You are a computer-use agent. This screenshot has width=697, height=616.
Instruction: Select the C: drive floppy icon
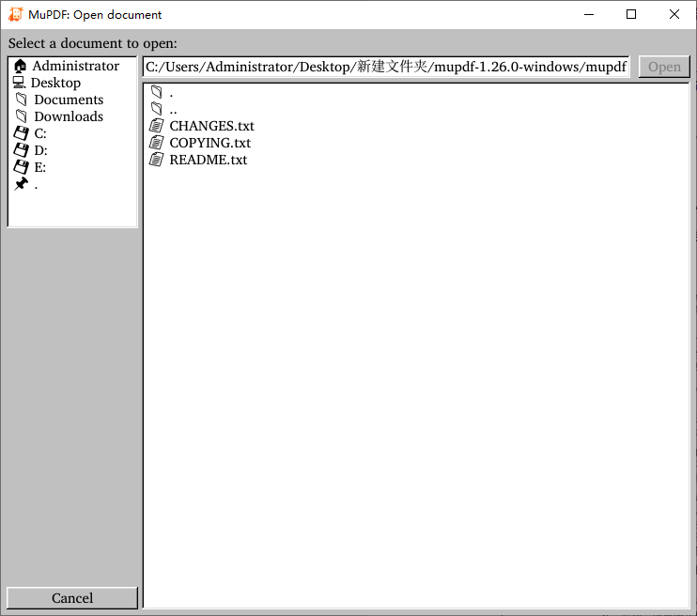[21, 133]
